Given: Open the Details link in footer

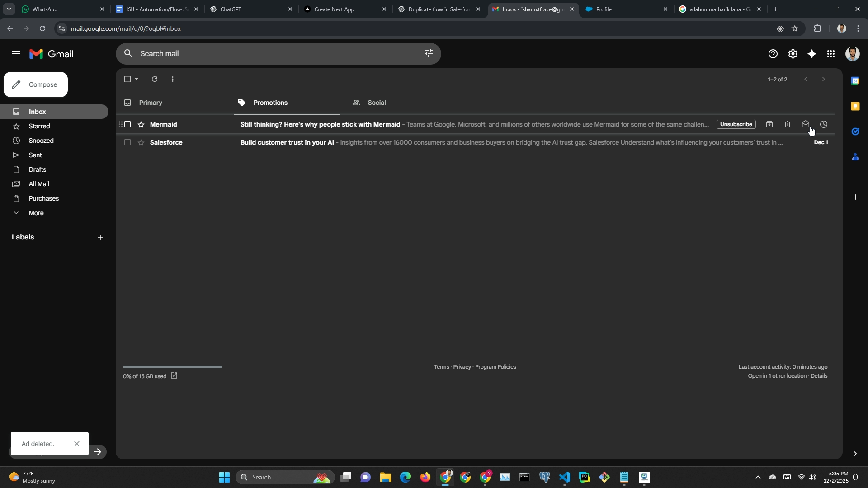Looking at the screenshot, I should (819, 376).
